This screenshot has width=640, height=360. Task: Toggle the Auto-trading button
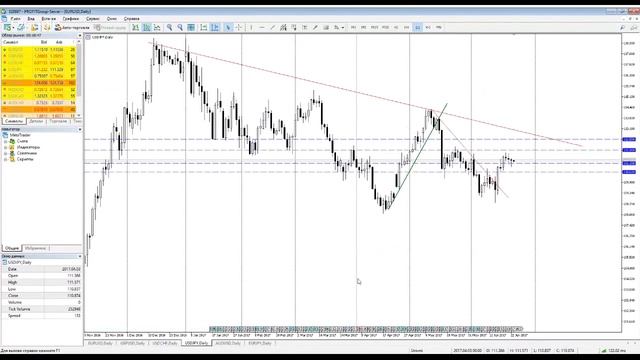click(72, 27)
